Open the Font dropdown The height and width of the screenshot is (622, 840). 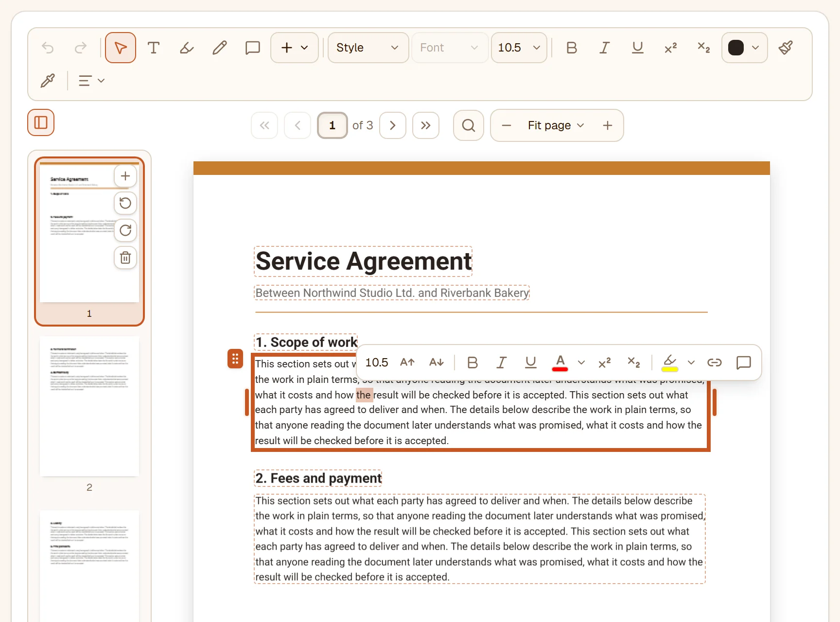[450, 48]
